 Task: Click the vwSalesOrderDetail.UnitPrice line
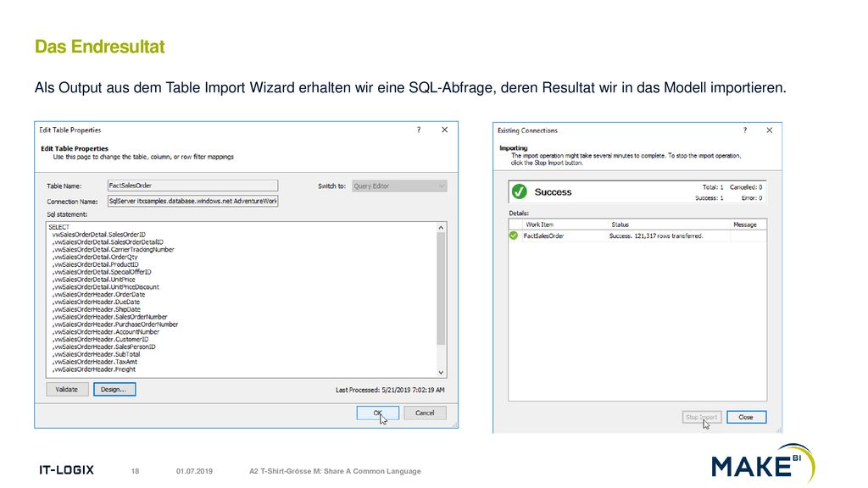coord(94,280)
